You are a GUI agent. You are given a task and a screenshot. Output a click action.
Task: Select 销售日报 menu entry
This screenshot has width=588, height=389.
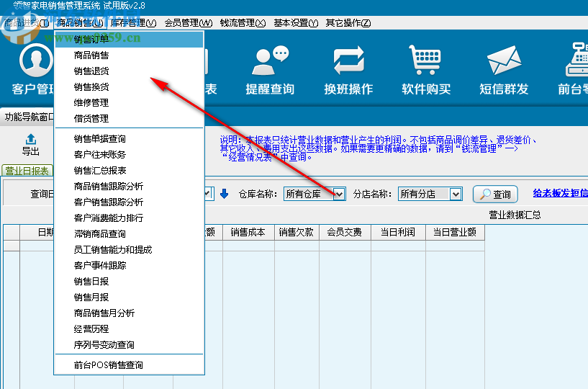click(129, 281)
